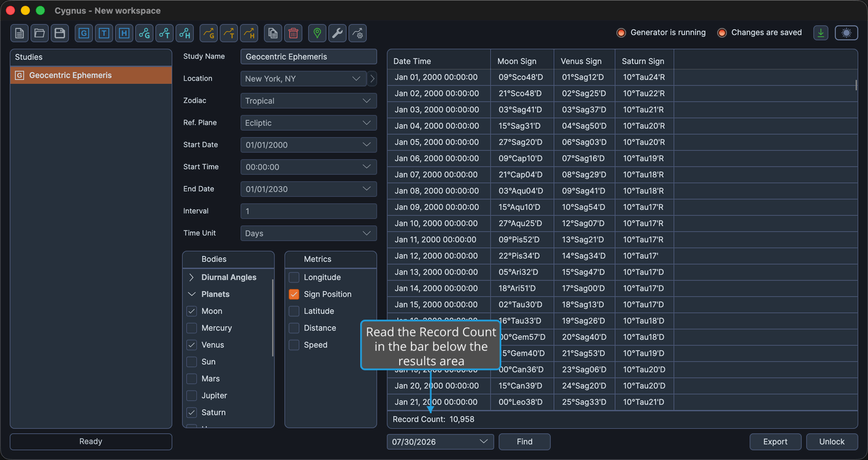Disable the Sign Position metric checkbox
The width and height of the screenshot is (868, 460).
click(x=294, y=294)
